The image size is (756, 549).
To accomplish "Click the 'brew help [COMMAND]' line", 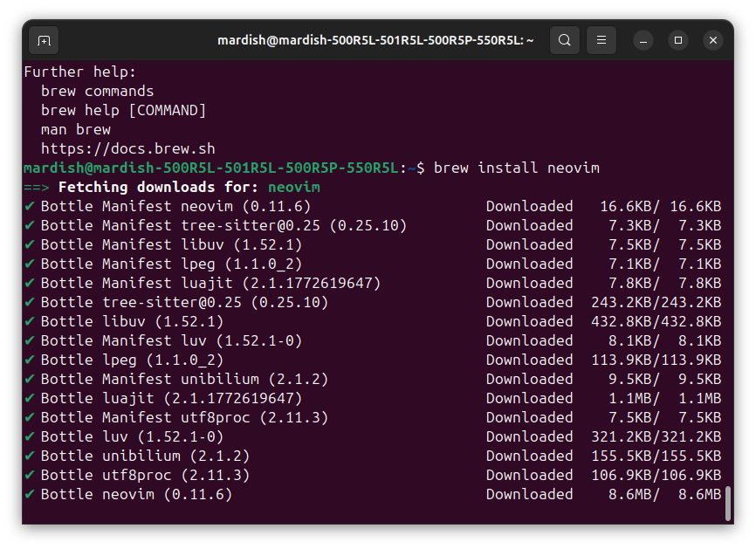I will coord(124,110).
